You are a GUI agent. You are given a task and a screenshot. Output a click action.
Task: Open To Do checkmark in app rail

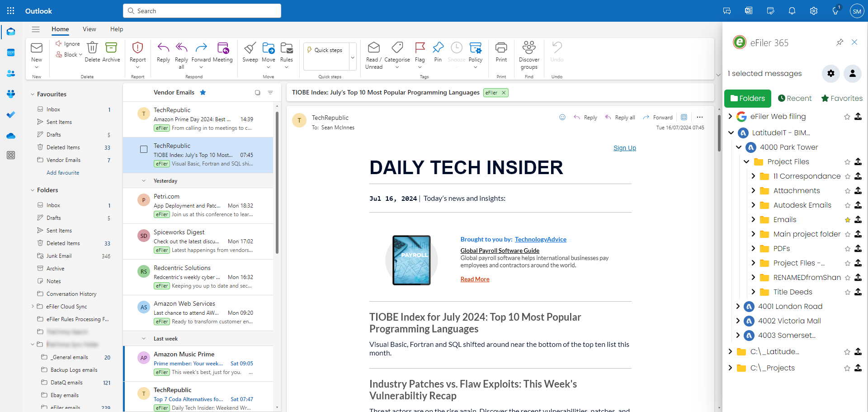point(11,115)
